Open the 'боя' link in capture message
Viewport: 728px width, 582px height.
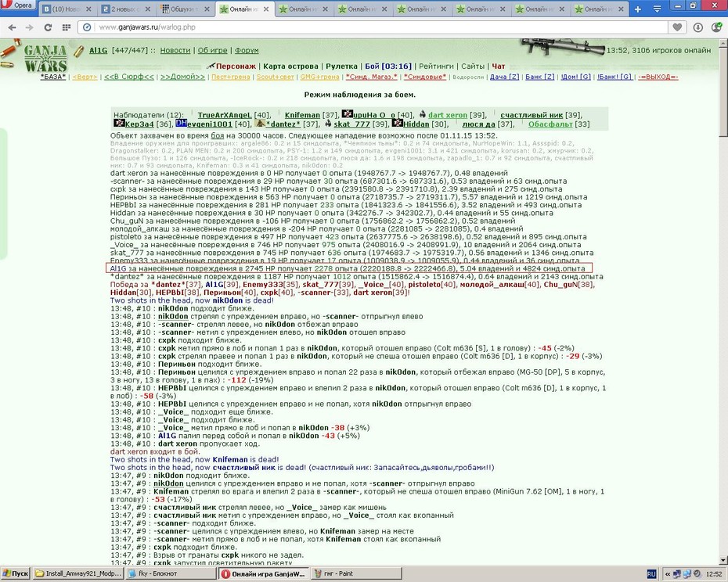point(218,135)
